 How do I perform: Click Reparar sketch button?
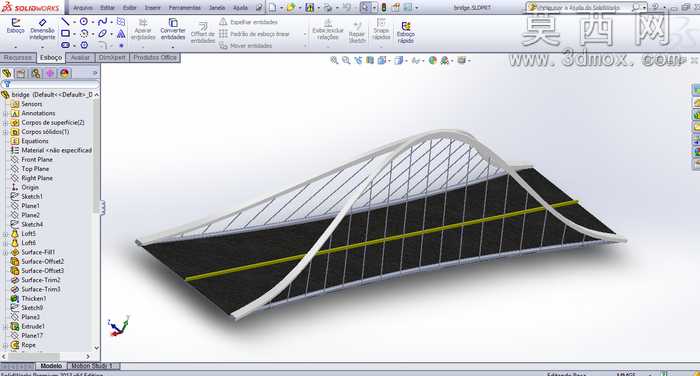coord(357,31)
